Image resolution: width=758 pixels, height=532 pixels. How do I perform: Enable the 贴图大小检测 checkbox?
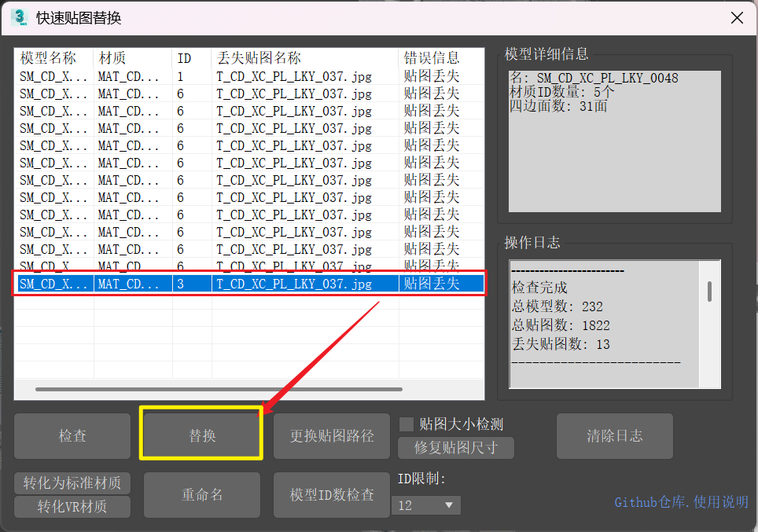pos(407,424)
